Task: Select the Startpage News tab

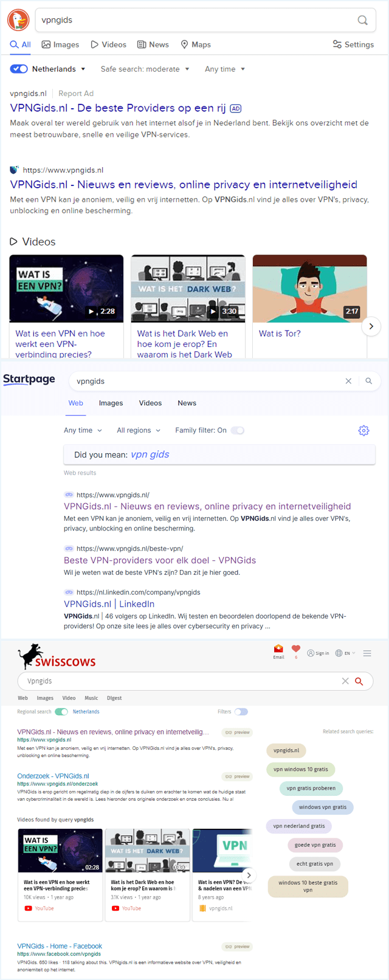Action: coord(187,403)
